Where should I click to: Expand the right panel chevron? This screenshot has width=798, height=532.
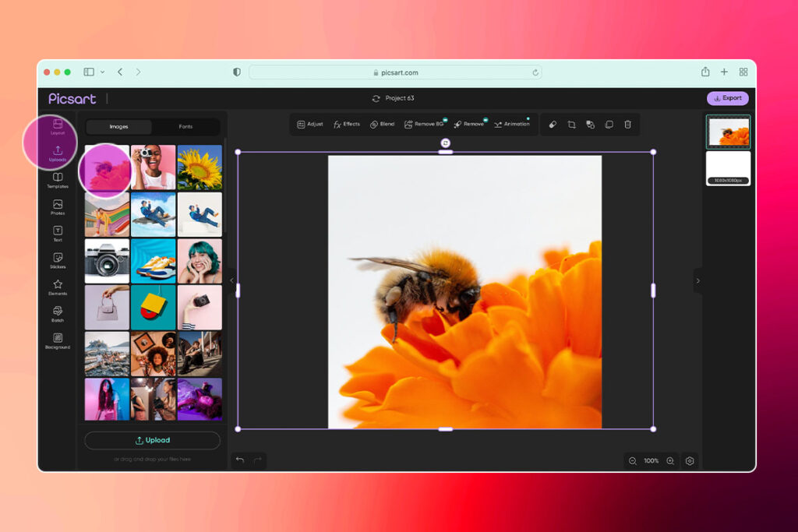coord(697,280)
